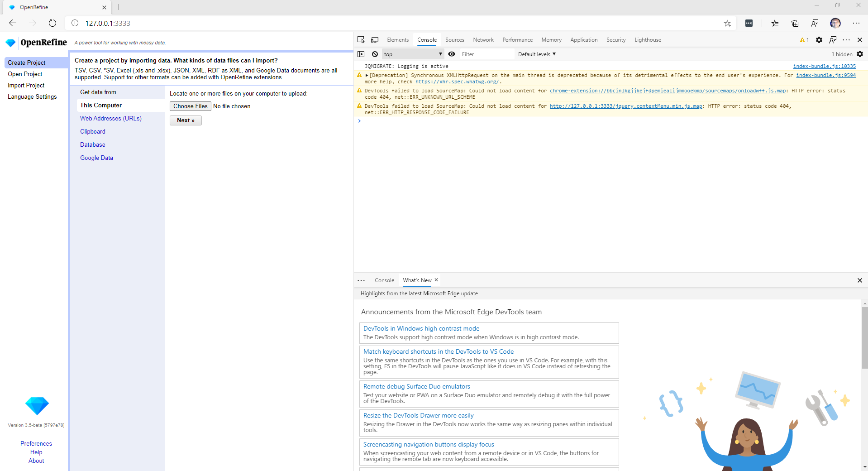This screenshot has height=471, width=868.
Task: Open DevTools customize ellipsis menu
Action: [x=846, y=40]
